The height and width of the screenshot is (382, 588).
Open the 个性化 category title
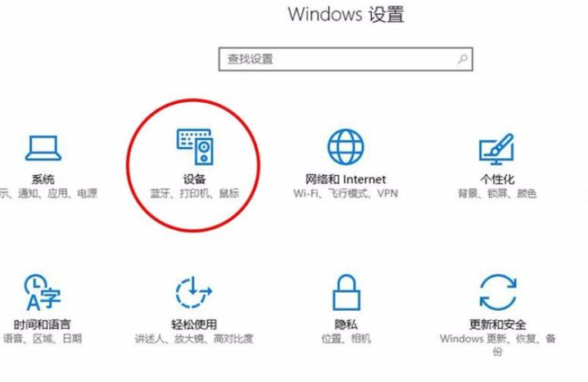(x=497, y=179)
